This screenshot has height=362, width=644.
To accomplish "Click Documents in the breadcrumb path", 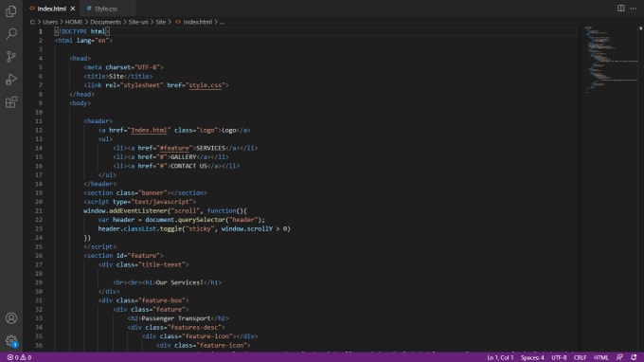I will [x=105, y=22].
